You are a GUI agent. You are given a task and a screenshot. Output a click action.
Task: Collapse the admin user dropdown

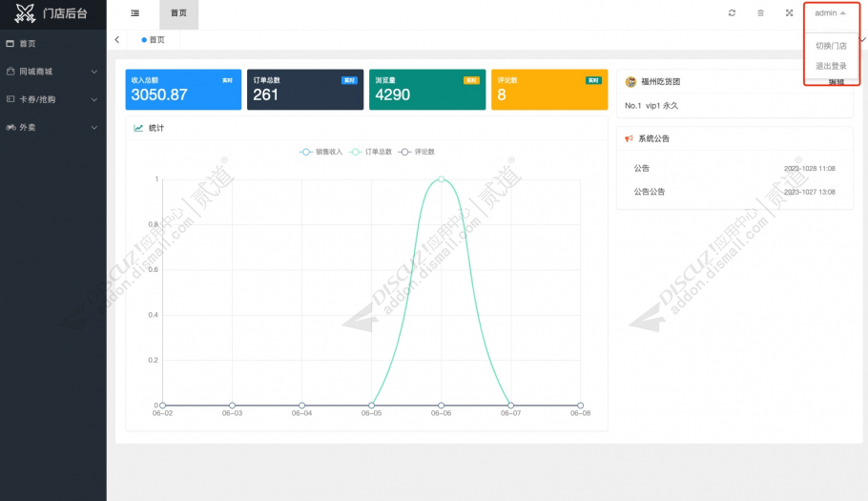(830, 13)
